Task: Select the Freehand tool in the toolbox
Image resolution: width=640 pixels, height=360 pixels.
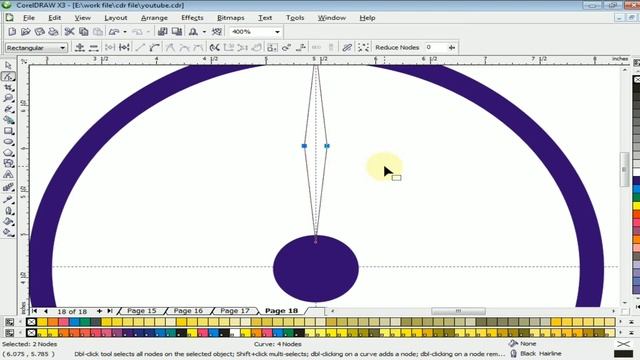Action: click(8, 109)
